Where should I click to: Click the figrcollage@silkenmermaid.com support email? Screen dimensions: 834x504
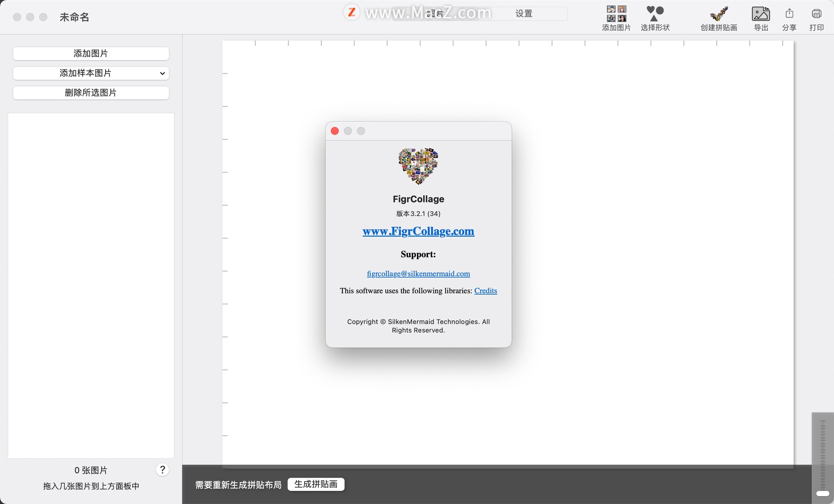point(418,273)
